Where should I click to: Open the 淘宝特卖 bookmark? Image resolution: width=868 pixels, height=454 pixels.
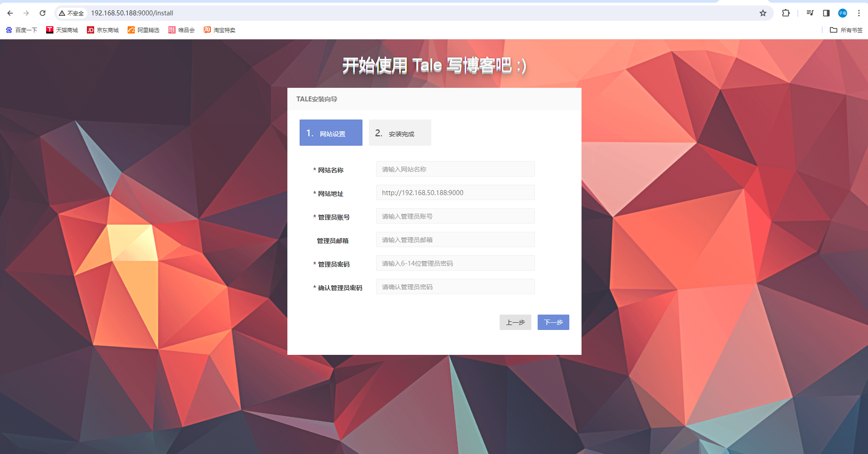click(x=219, y=30)
